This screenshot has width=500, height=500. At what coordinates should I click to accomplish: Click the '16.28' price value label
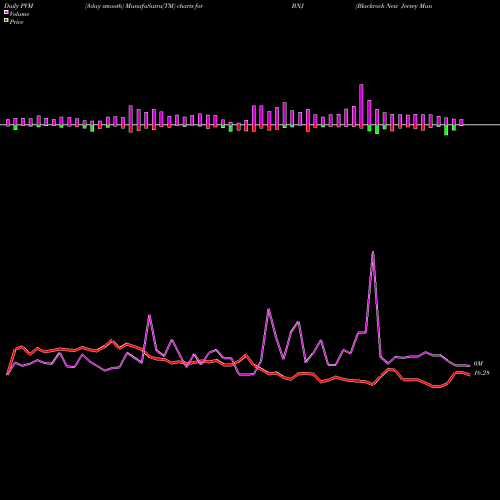tap(482, 373)
